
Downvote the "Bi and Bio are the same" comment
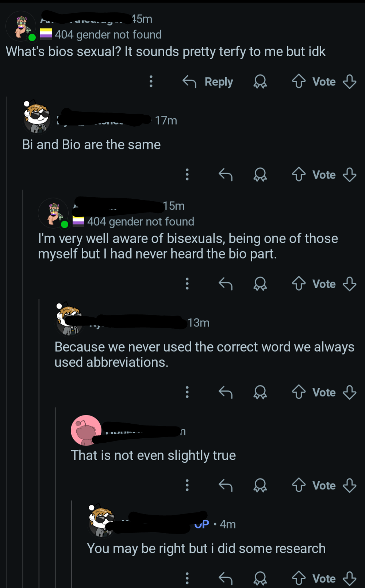tap(350, 175)
